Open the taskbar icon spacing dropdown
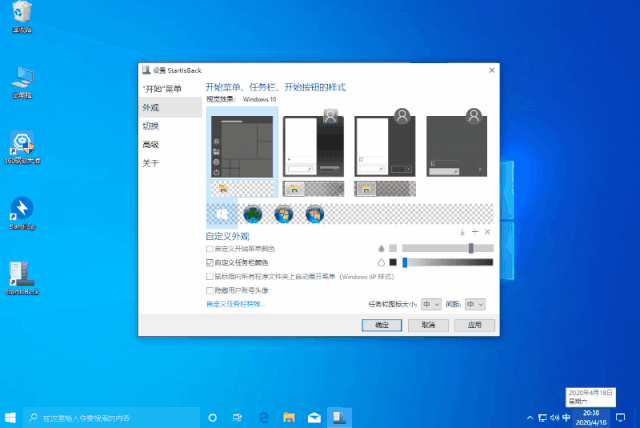 (x=475, y=304)
